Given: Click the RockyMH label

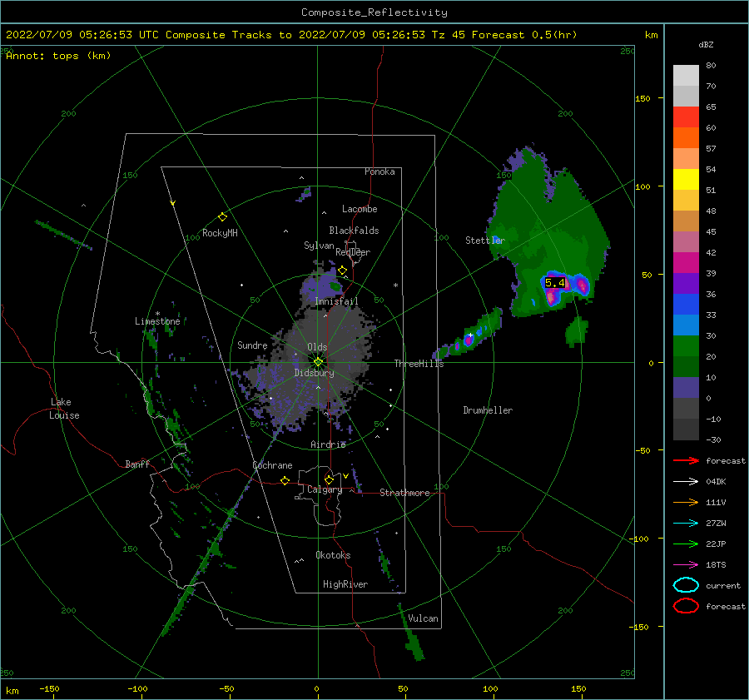Looking at the screenshot, I should (220, 233).
